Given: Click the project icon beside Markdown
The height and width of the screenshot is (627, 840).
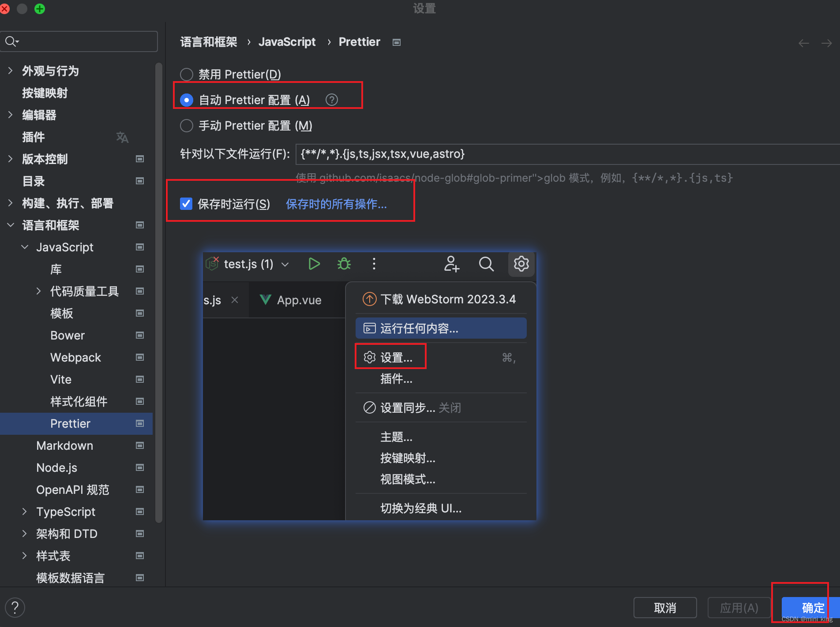Looking at the screenshot, I should point(140,445).
